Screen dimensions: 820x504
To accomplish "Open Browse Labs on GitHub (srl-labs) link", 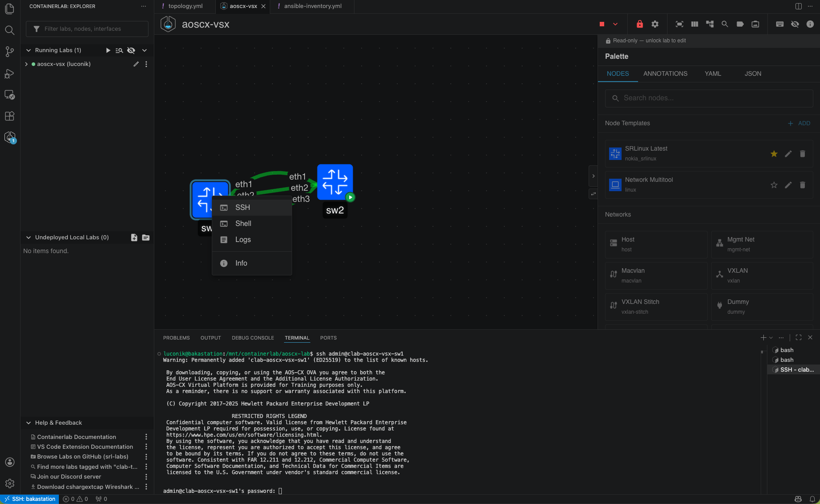I will pos(82,457).
